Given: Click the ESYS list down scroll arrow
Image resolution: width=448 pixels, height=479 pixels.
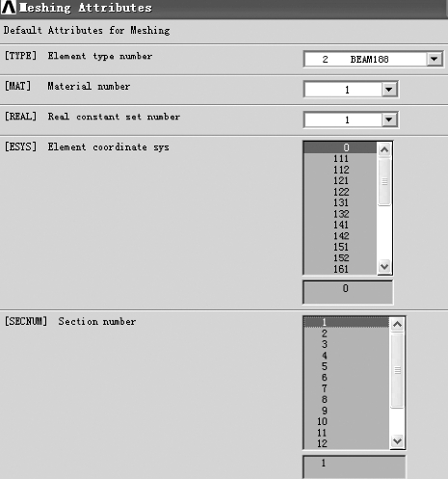Looking at the screenshot, I should coord(384,266).
